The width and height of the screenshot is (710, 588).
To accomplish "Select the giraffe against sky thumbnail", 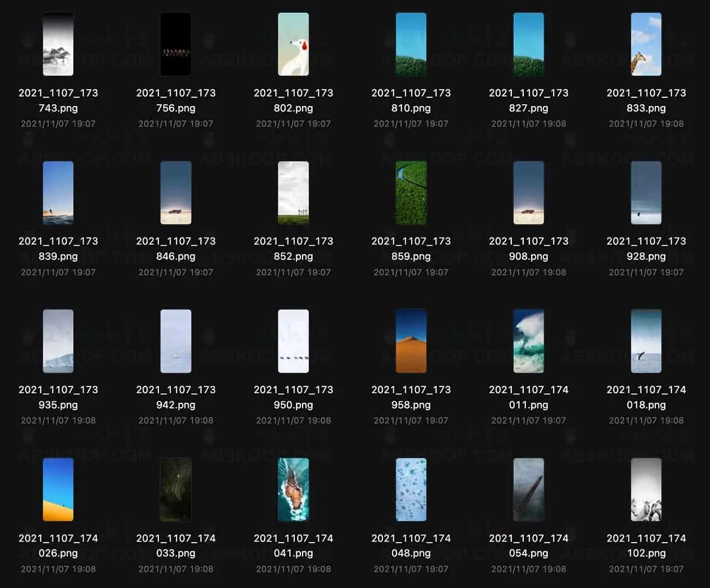I will coord(646,44).
